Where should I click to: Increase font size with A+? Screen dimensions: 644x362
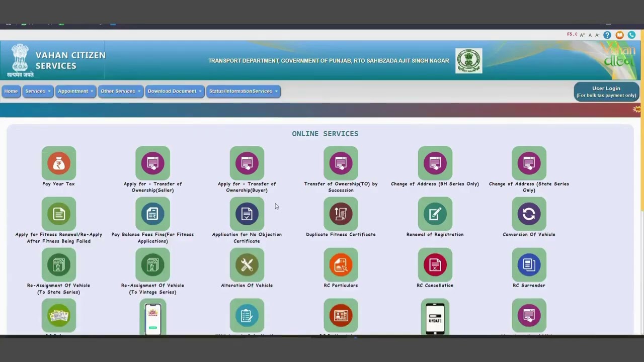pos(583,35)
